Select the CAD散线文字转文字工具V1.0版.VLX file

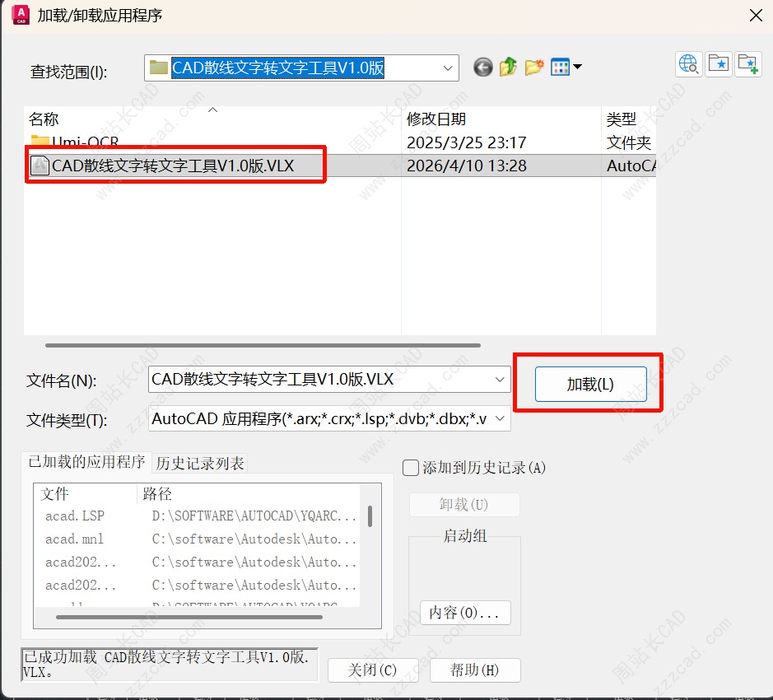(x=173, y=166)
